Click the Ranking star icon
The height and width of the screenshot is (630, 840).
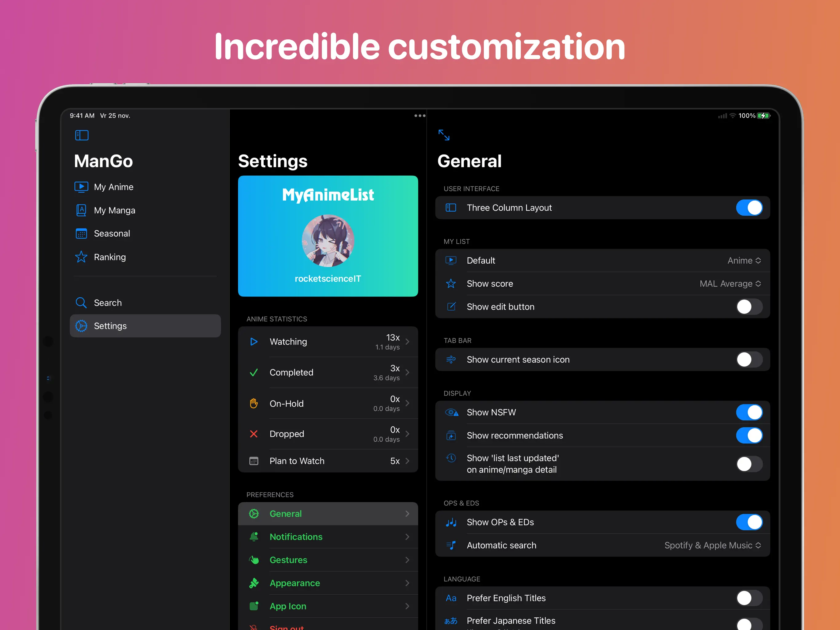point(81,257)
